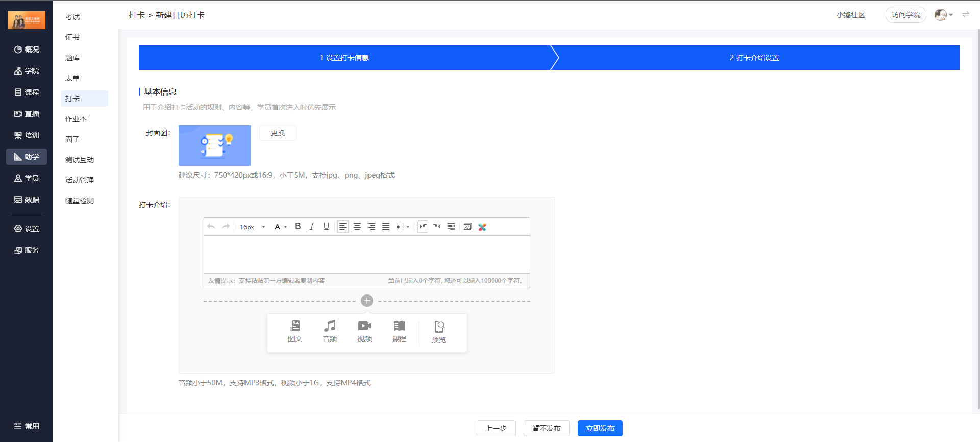Open 作业本 in the side menu
Screen dimensions: 980x442
76,119
